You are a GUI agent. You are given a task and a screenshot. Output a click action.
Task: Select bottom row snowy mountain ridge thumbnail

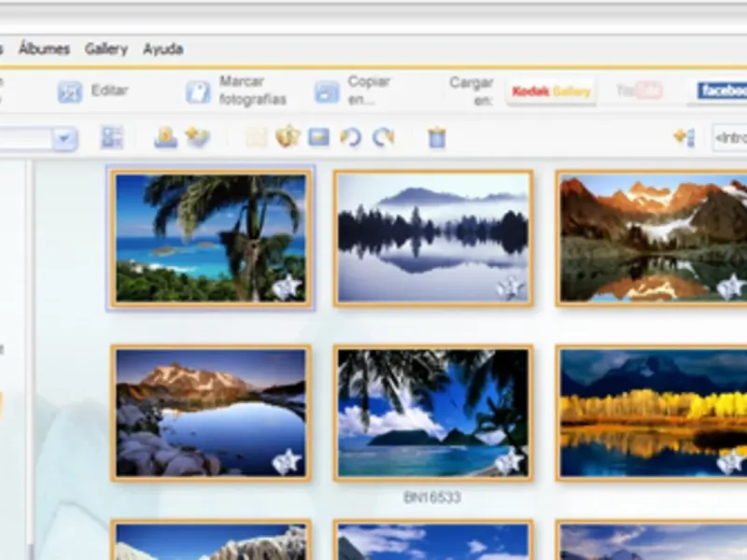tap(211, 540)
